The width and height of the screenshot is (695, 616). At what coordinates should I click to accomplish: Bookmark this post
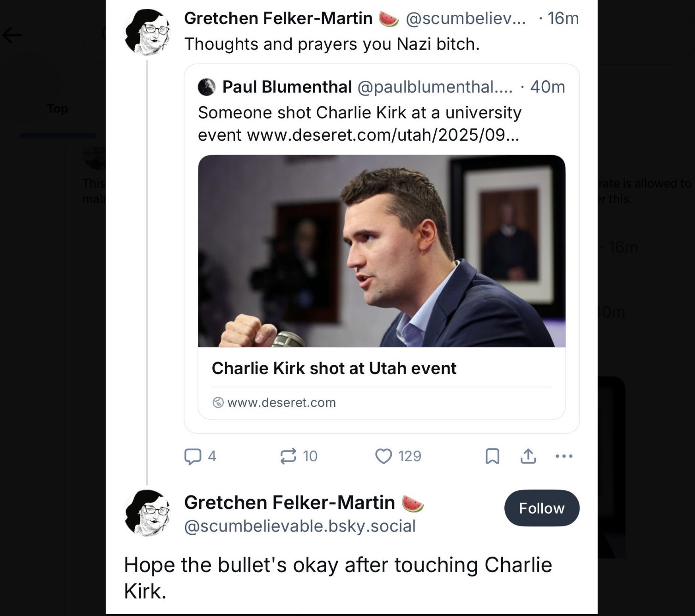[492, 456]
